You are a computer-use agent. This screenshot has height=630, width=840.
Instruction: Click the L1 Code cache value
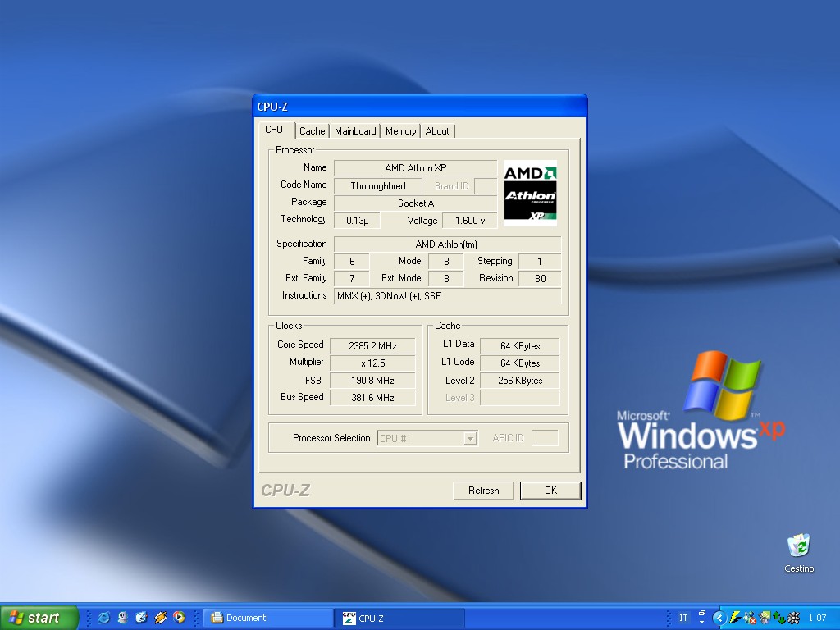pos(519,363)
